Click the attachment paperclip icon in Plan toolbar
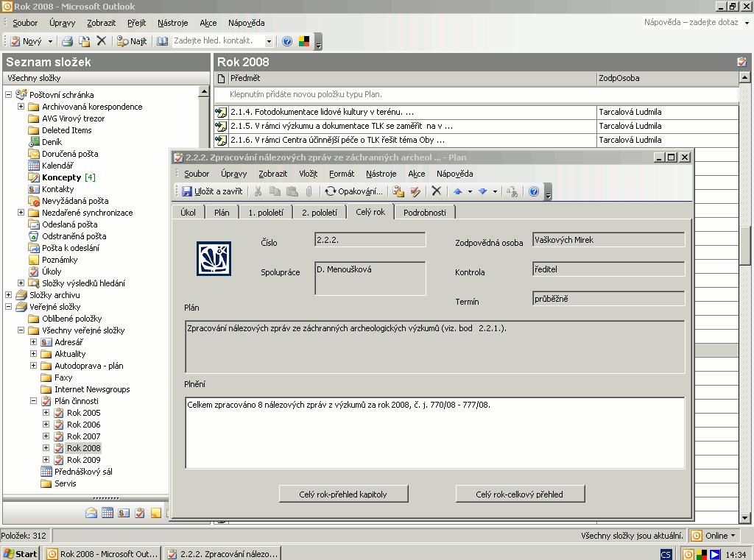The height and width of the screenshot is (560, 754). click(309, 191)
